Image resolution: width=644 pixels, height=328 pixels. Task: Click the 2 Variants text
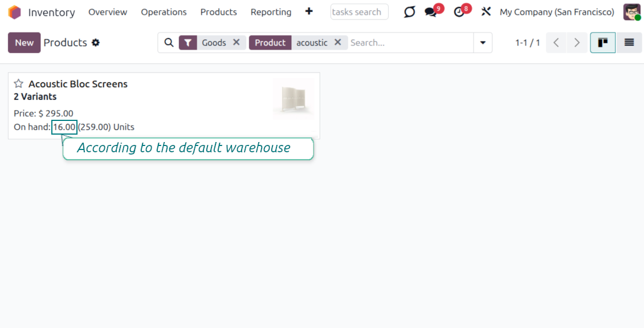[35, 97]
